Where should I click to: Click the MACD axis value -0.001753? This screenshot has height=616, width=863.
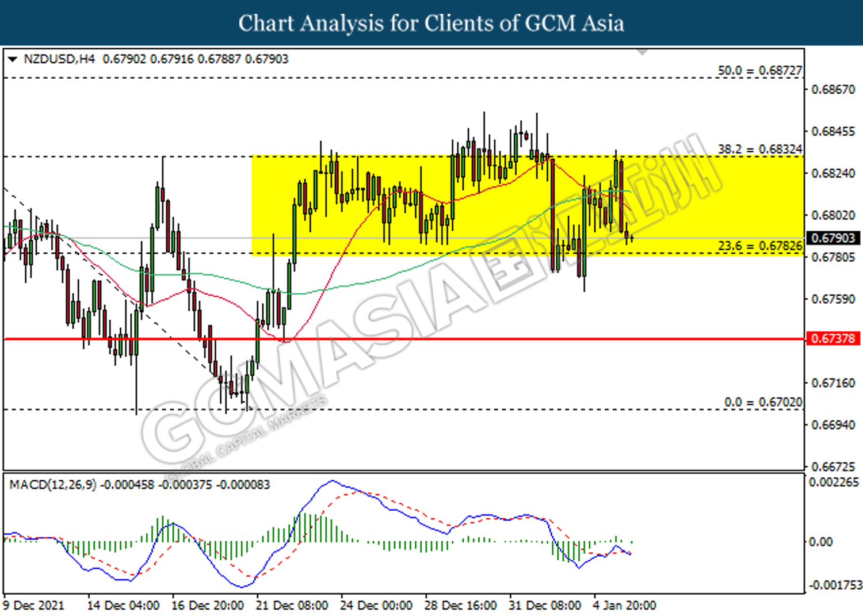[x=836, y=585]
